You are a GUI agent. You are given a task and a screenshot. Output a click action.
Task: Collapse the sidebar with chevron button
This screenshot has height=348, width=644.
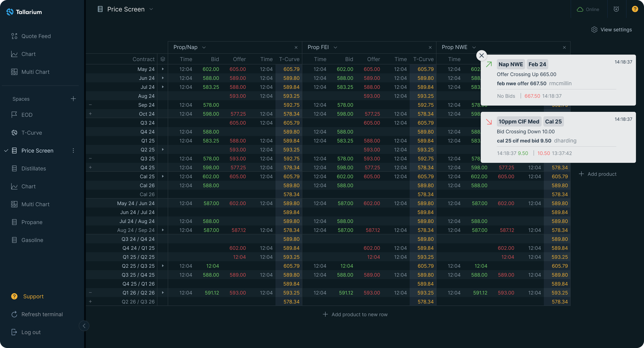click(84, 326)
